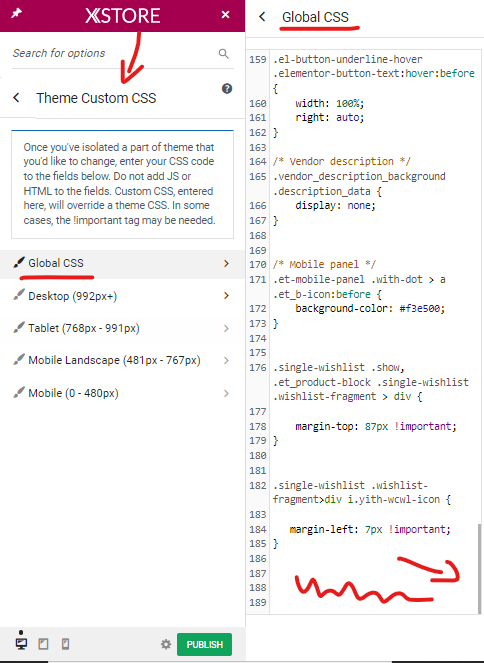Click the '.vendor_description_background' selector text
The width and height of the screenshot is (484, 663).
point(359,176)
